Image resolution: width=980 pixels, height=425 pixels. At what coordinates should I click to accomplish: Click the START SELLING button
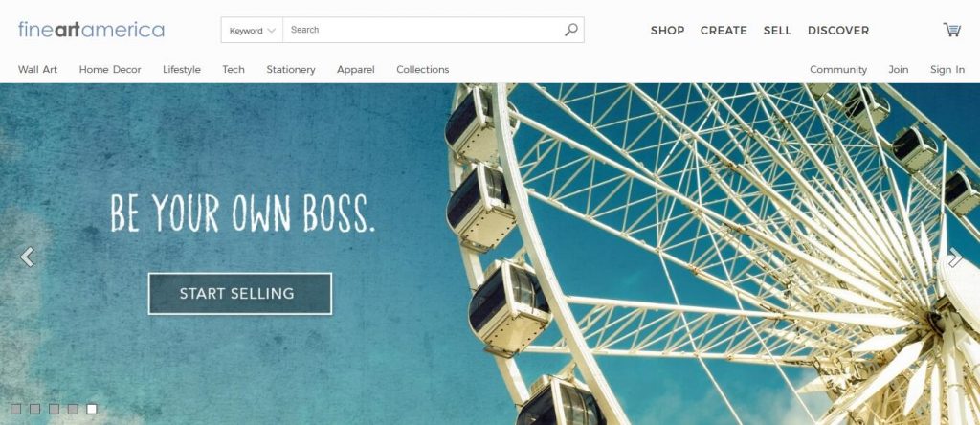[x=240, y=294]
